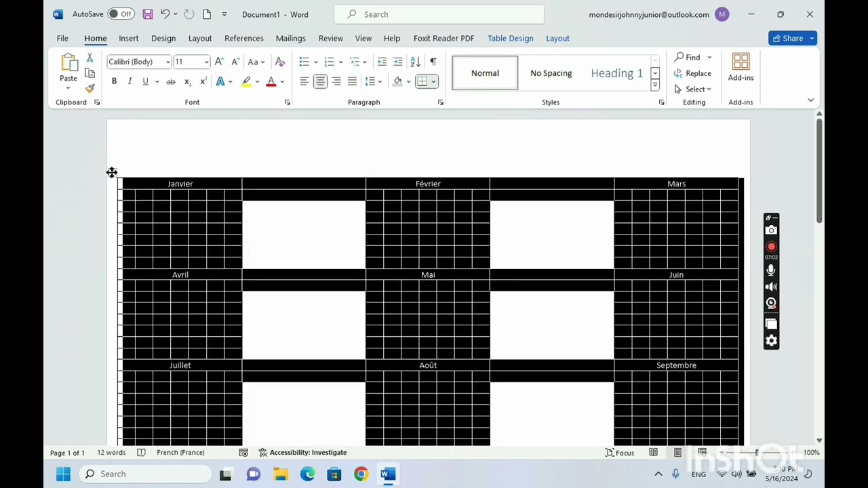Sort the selection alphabetically

[x=415, y=62]
